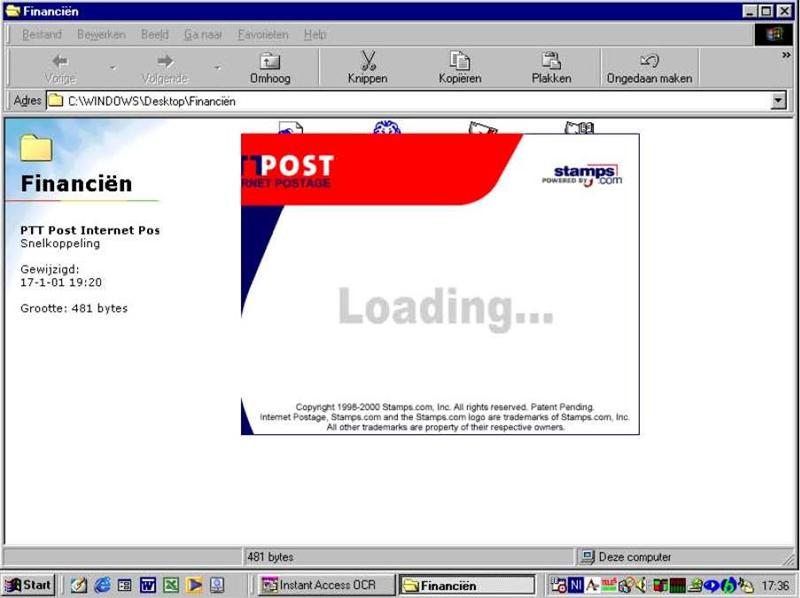Cut the selection with Knippen
This screenshot has height=598, width=800.
367,68
